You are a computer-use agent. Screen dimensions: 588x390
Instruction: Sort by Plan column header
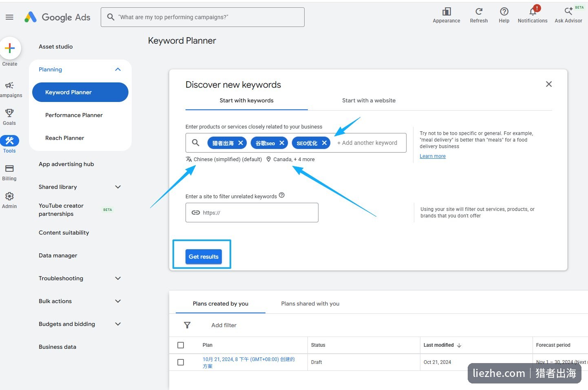208,345
